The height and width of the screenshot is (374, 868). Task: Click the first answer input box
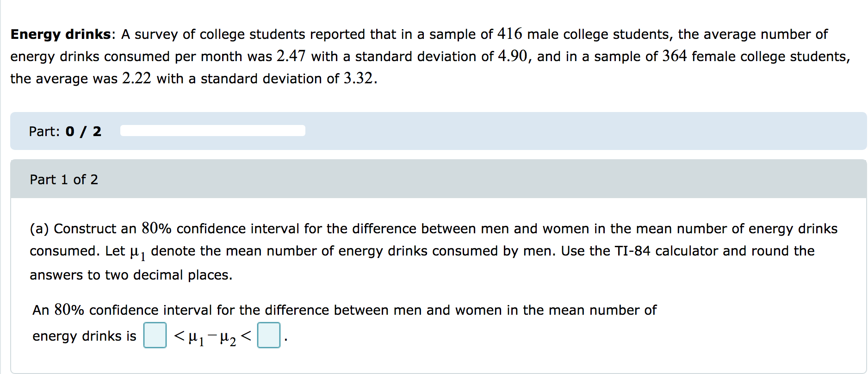point(155,336)
